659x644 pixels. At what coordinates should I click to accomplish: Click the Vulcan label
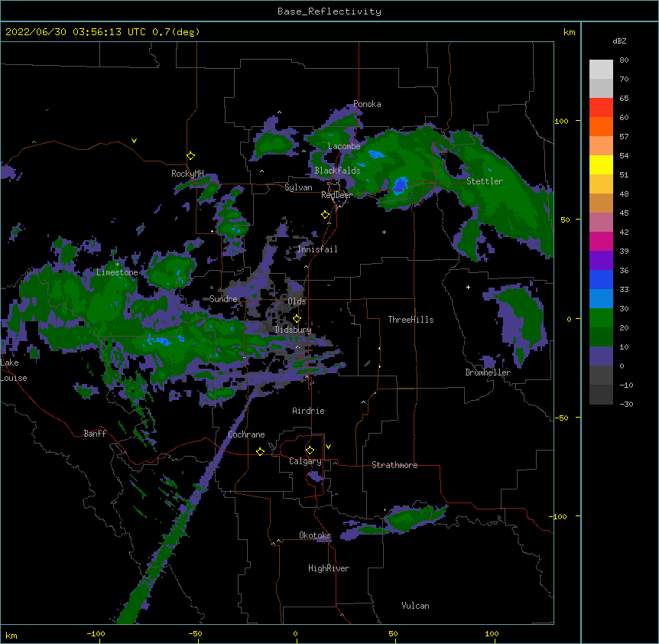415,606
